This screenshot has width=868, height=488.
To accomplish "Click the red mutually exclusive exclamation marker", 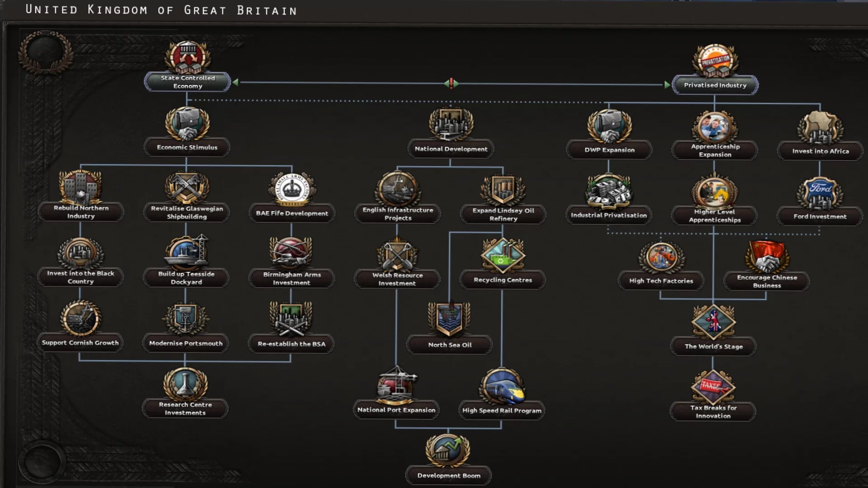I will 451,84.
